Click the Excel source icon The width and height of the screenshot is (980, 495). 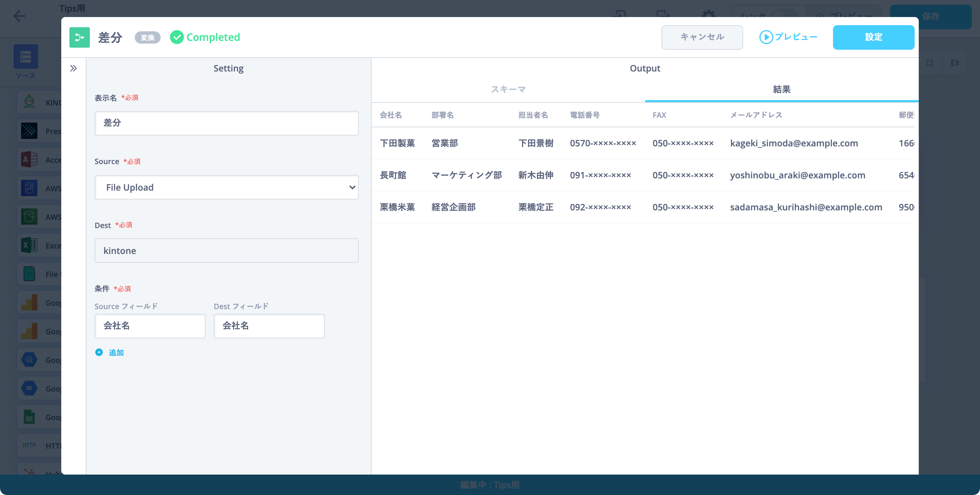tap(29, 245)
